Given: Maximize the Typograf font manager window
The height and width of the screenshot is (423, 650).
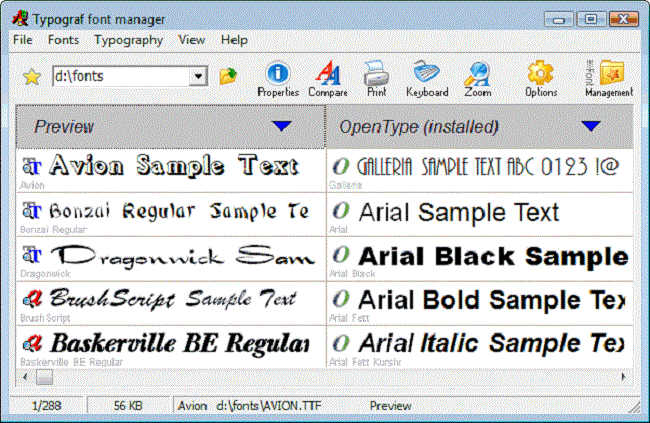Looking at the screenshot, I should coord(591,19).
